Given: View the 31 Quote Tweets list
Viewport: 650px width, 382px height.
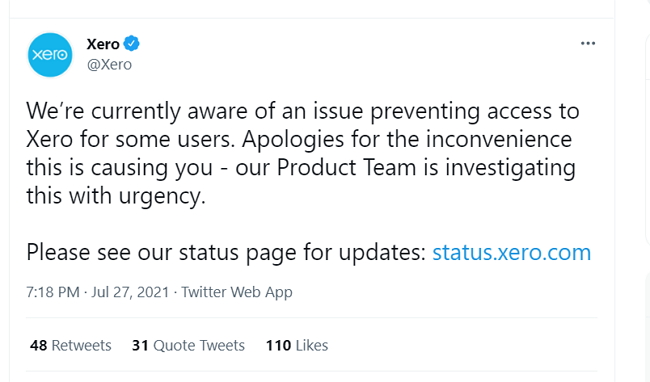Looking at the screenshot, I should pos(188,346).
